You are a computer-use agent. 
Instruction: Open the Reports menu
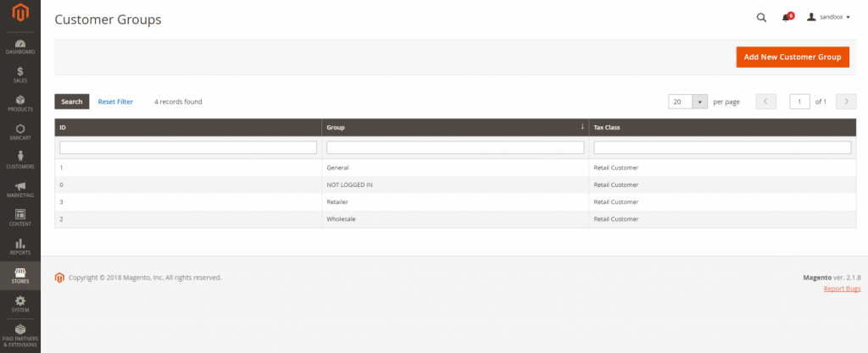20,247
